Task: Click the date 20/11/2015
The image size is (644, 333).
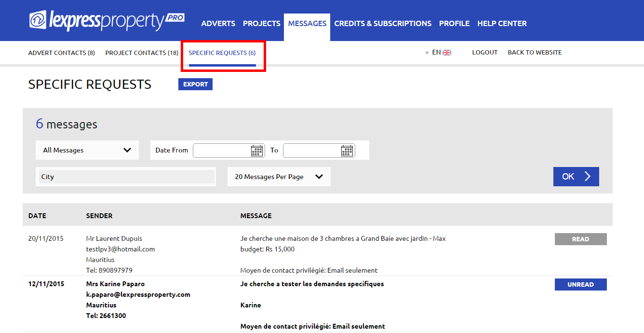Action: click(x=46, y=238)
